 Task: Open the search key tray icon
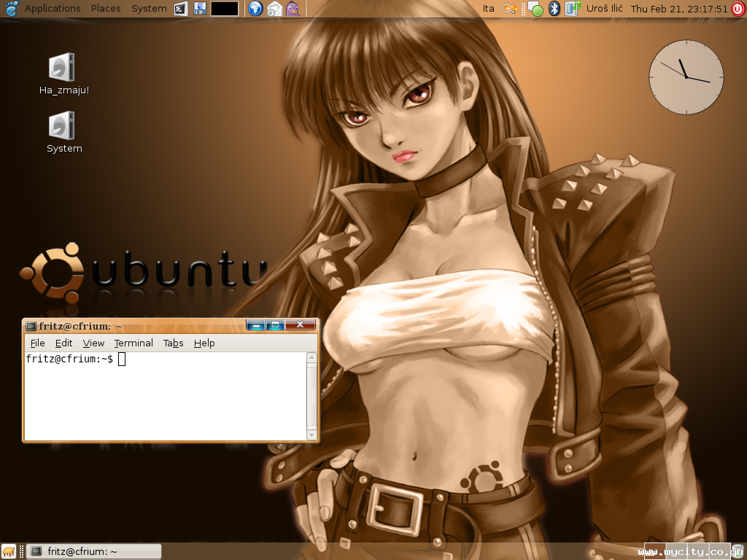[x=509, y=9]
